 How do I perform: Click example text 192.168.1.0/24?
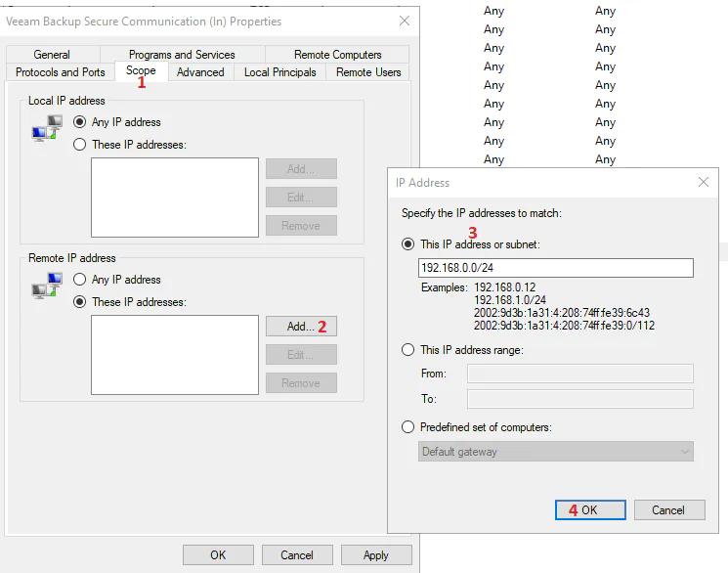click(510, 300)
